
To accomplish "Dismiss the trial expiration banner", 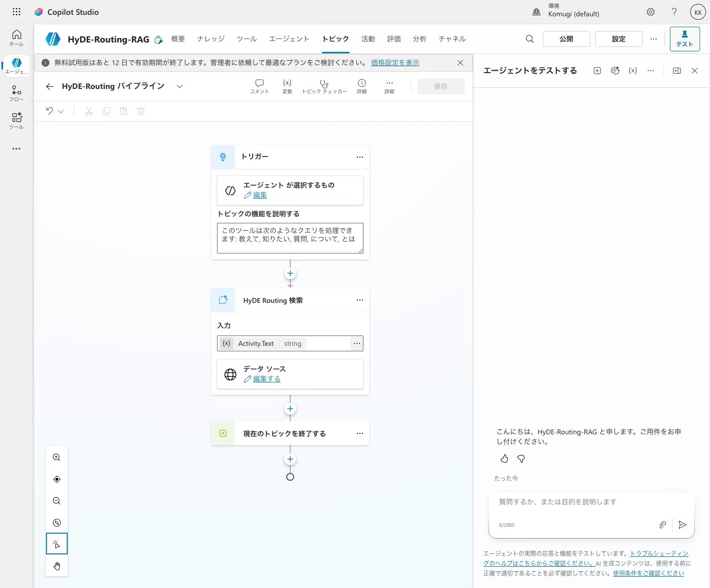I will coord(460,63).
